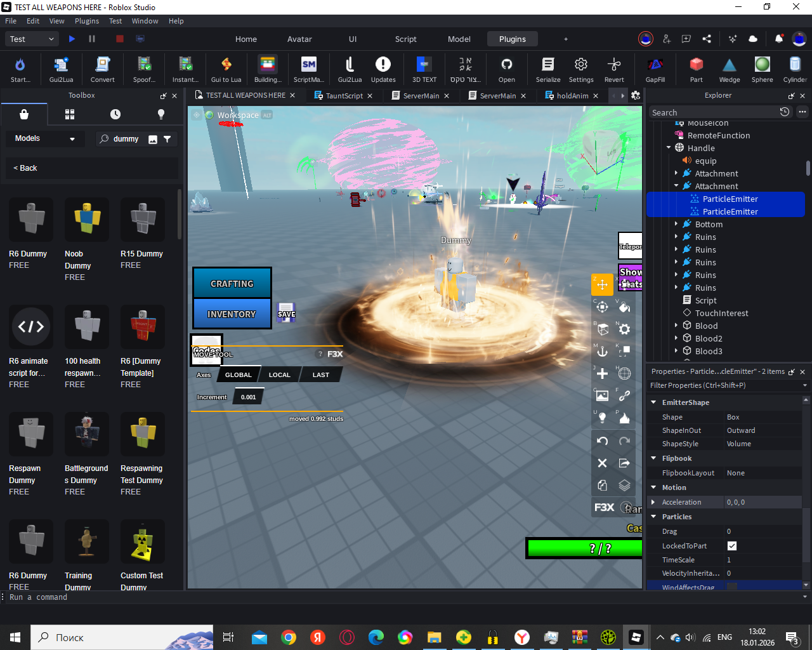Image resolution: width=812 pixels, height=650 pixels.
Task: Click the Increment value field 0.001
Action: (249, 397)
